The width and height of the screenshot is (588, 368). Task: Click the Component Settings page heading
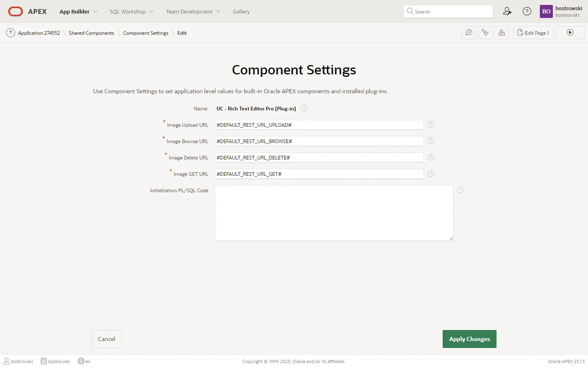[x=294, y=70]
